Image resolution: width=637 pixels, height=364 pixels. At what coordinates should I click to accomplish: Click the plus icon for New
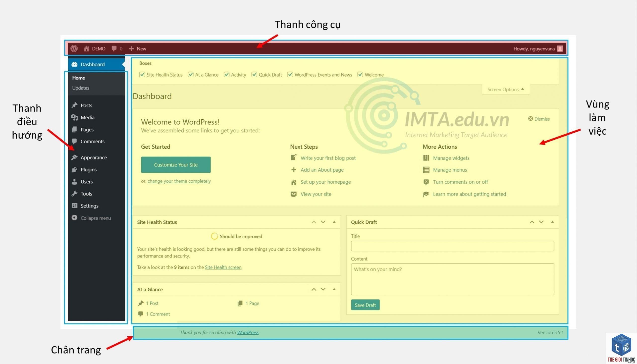131,49
